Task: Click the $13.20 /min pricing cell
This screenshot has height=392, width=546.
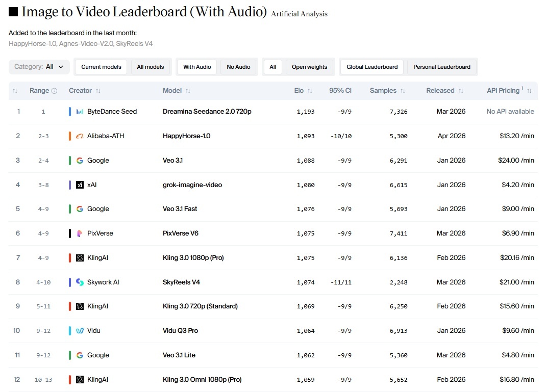Action: click(517, 136)
